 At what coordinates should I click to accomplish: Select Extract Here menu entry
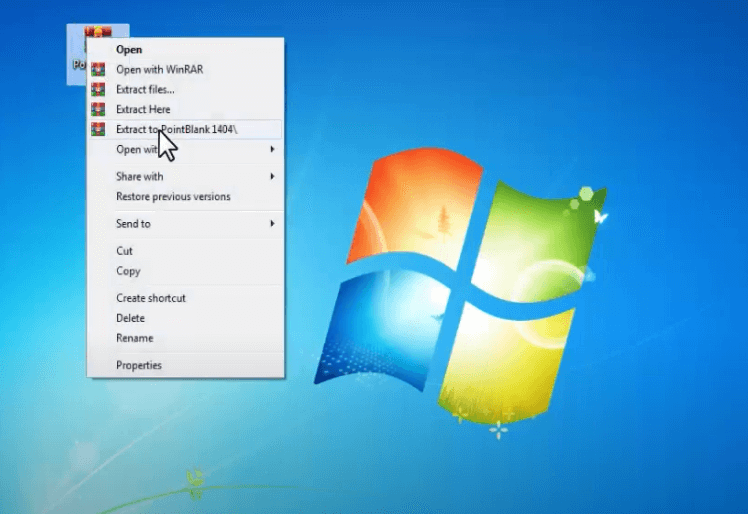tap(186, 109)
